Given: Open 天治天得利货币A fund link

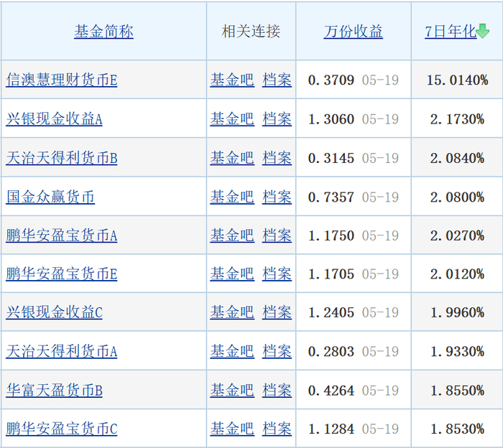Looking at the screenshot, I should 62,351.
